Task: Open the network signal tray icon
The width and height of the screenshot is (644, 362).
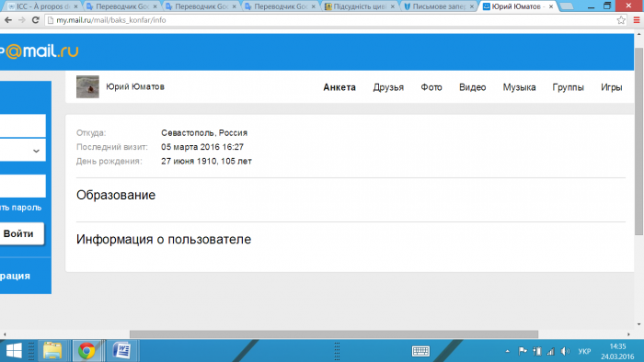Action: point(551,351)
